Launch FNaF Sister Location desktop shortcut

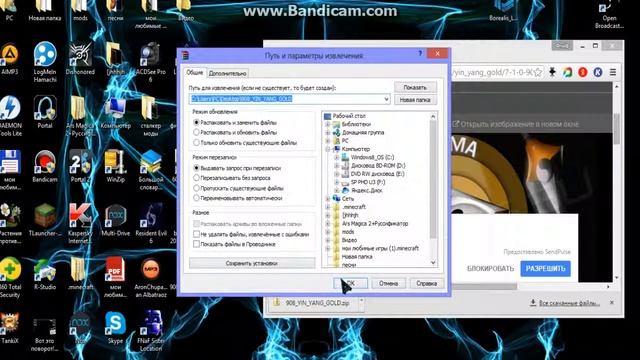151,331
